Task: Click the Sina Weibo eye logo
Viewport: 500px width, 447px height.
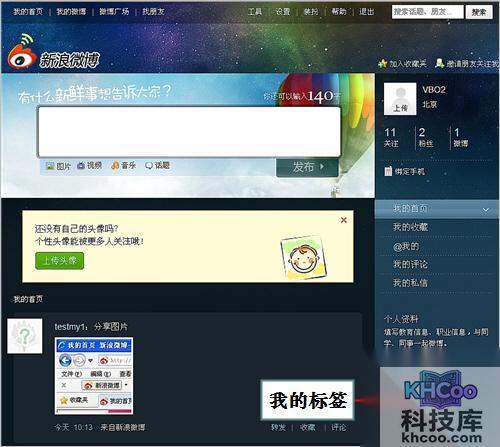Action: pyautogui.click(x=22, y=52)
